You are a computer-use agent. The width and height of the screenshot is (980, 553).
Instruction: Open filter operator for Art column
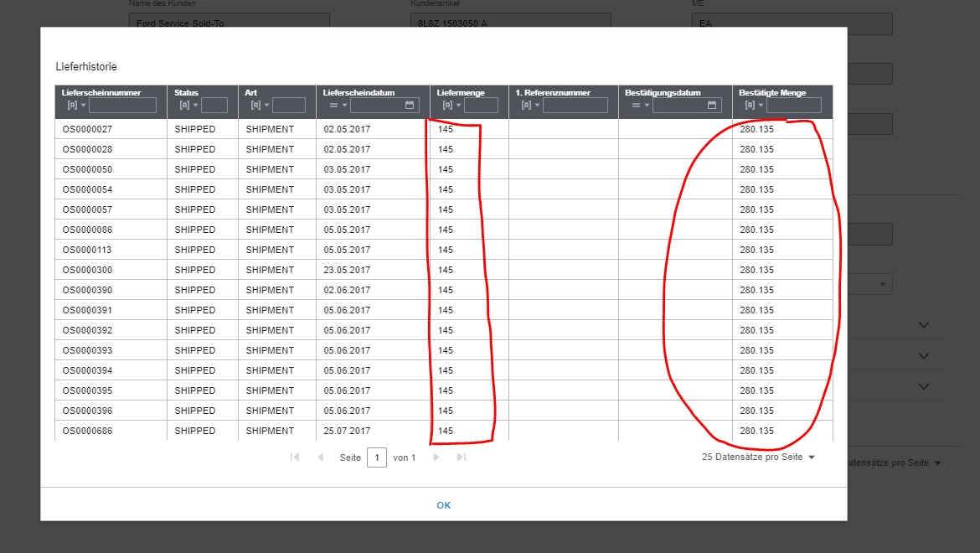point(260,105)
